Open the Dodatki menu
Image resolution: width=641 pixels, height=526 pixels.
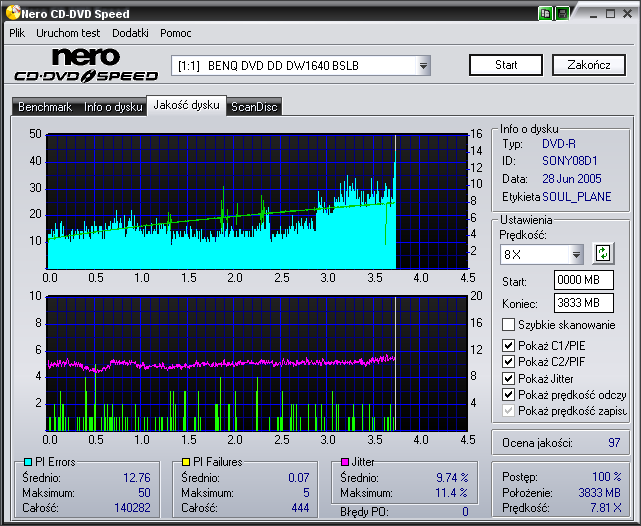pos(130,33)
